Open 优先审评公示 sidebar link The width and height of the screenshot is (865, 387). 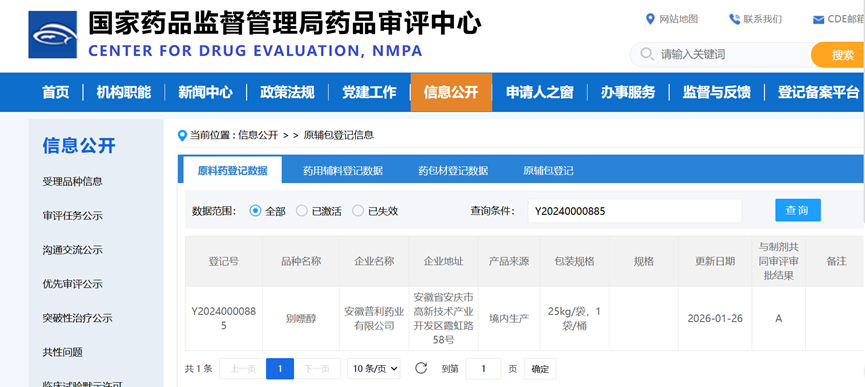(72, 284)
